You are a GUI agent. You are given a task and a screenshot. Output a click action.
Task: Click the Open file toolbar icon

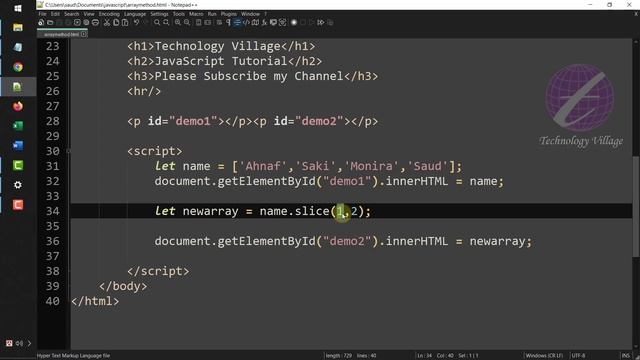pos(50,22)
